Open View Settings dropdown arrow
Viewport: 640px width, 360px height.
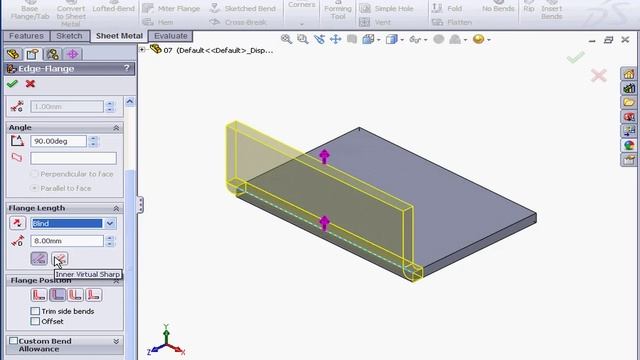point(489,40)
